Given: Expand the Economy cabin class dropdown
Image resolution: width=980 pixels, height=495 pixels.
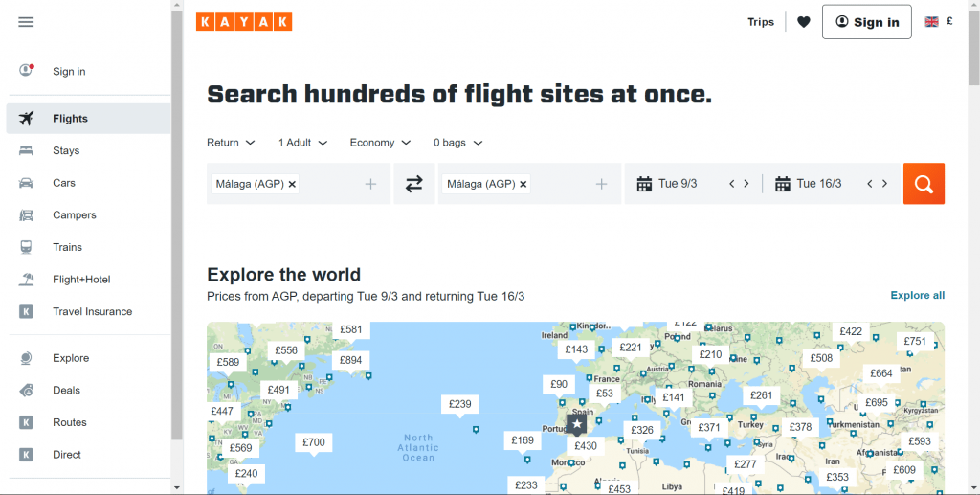Looking at the screenshot, I should [380, 143].
